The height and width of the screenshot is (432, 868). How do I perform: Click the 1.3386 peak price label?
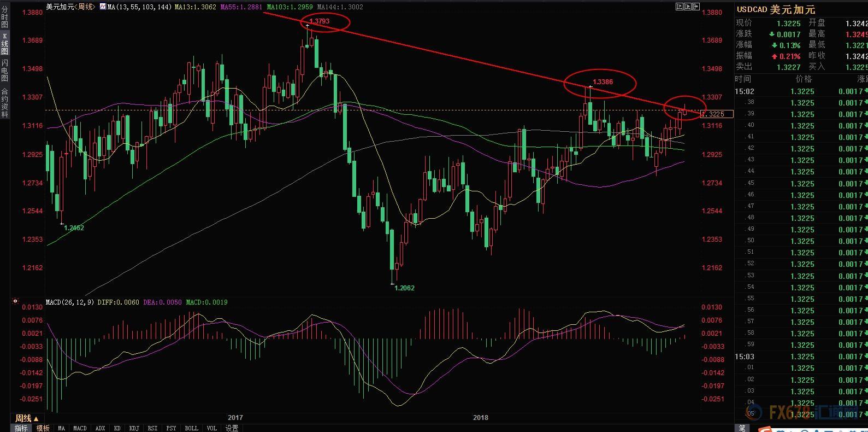tap(603, 81)
